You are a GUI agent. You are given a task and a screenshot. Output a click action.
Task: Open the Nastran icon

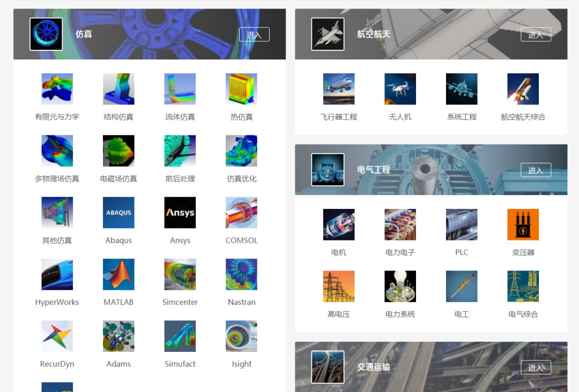coord(241,274)
